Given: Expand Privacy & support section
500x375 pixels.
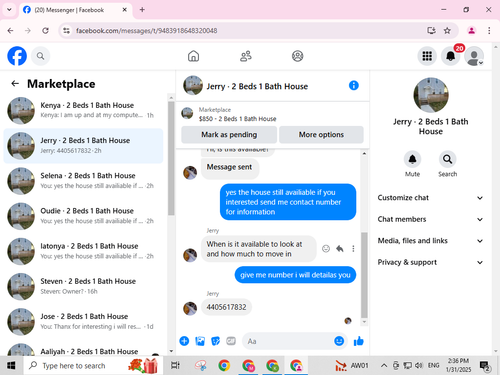Looking at the screenshot, I should [430, 262].
